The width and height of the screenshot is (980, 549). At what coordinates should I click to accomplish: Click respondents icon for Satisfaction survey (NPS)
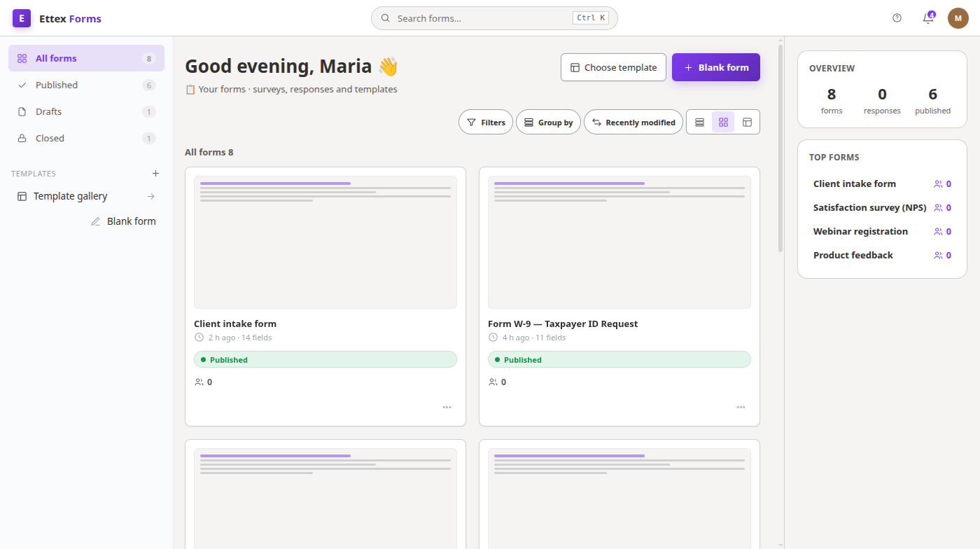[x=938, y=208]
